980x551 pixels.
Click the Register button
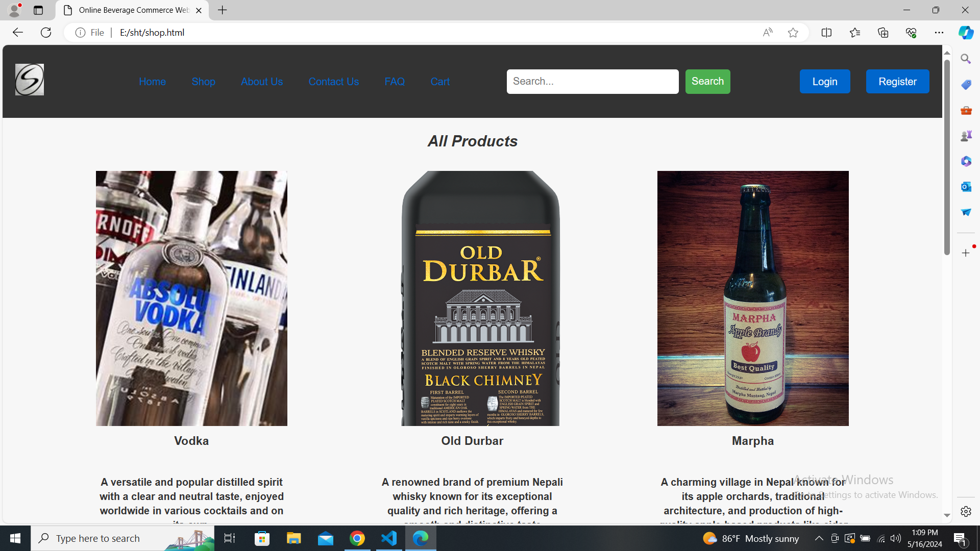tap(897, 81)
